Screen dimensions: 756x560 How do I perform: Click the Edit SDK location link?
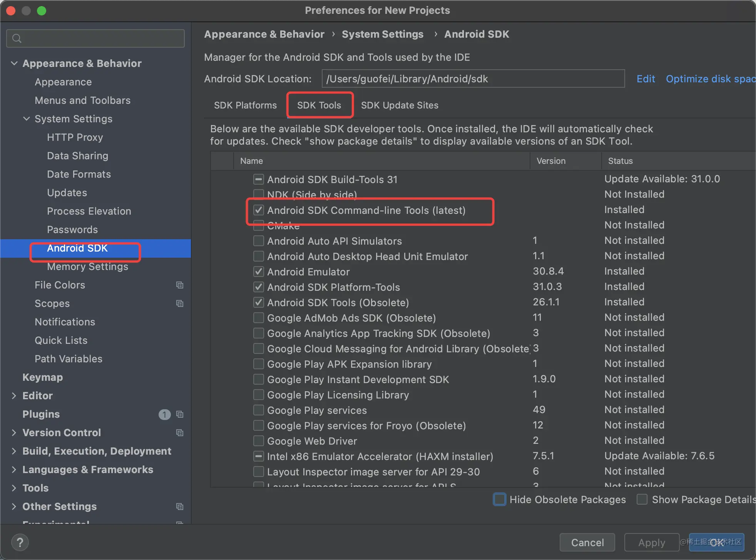[x=646, y=79]
